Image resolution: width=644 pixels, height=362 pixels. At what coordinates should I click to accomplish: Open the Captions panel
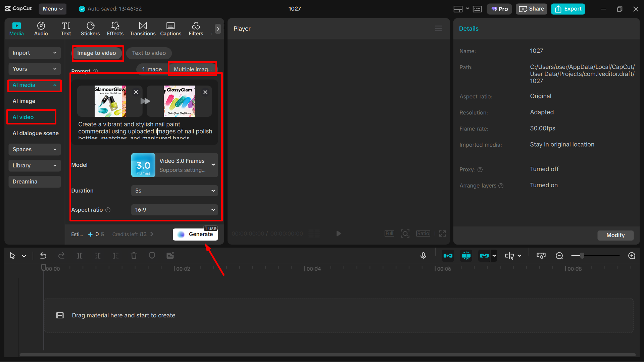tap(170, 29)
